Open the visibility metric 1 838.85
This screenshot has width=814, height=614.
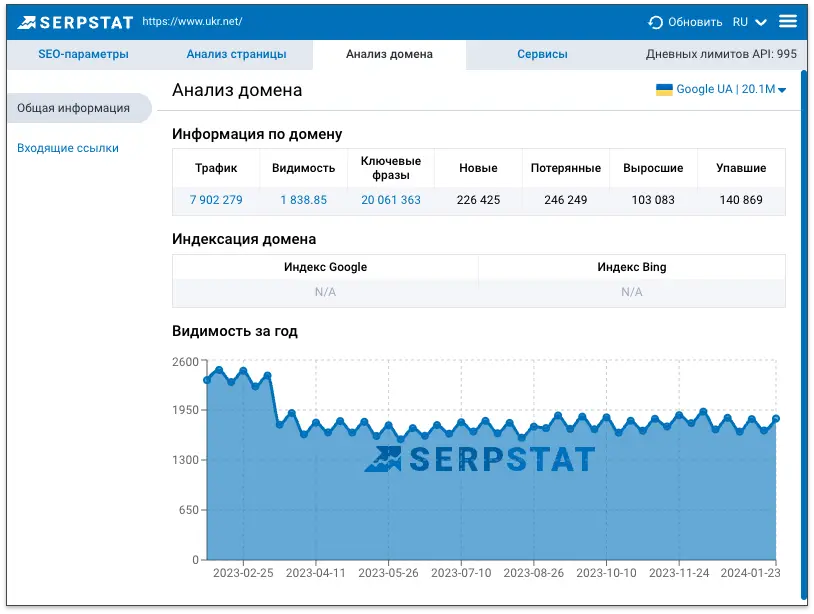303,201
